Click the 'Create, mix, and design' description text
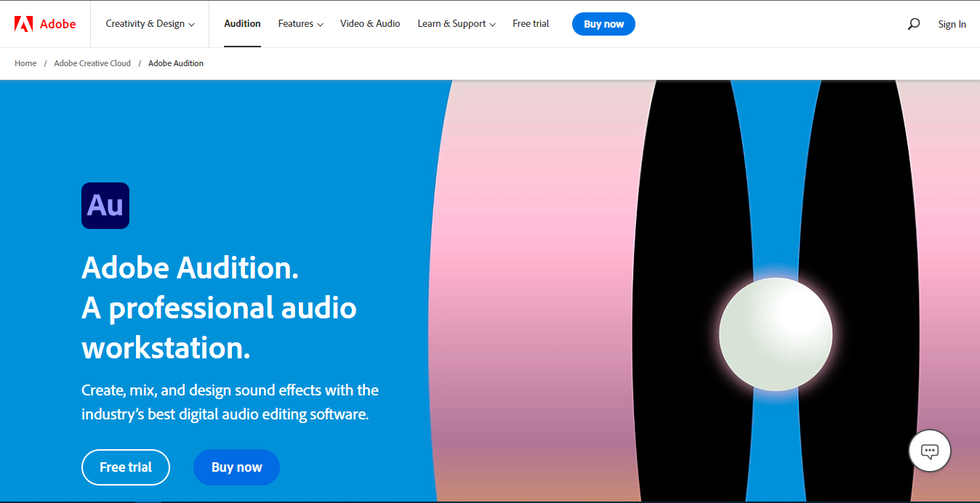The height and width of the screenshot is (503, 980). (x=230, y=402)
